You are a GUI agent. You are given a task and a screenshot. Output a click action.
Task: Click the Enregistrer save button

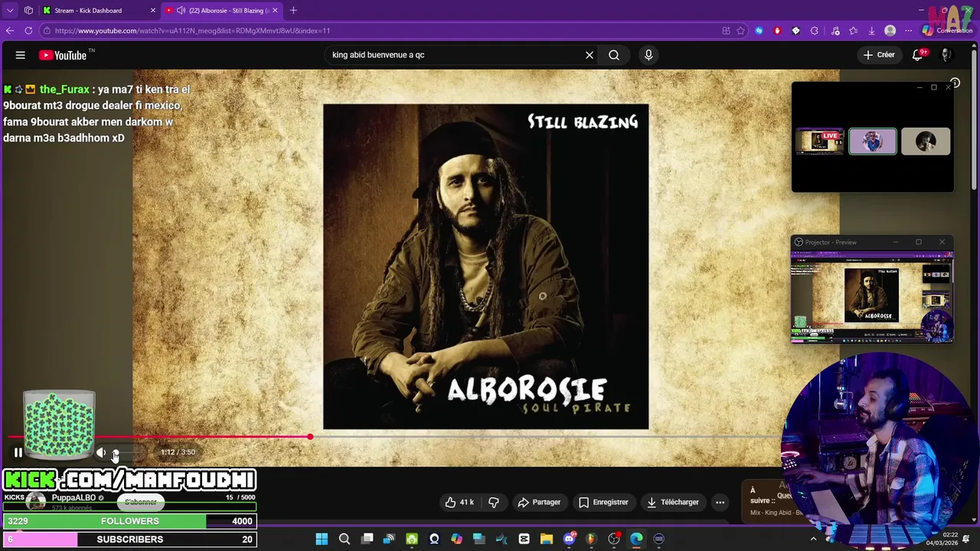(603, 502)
